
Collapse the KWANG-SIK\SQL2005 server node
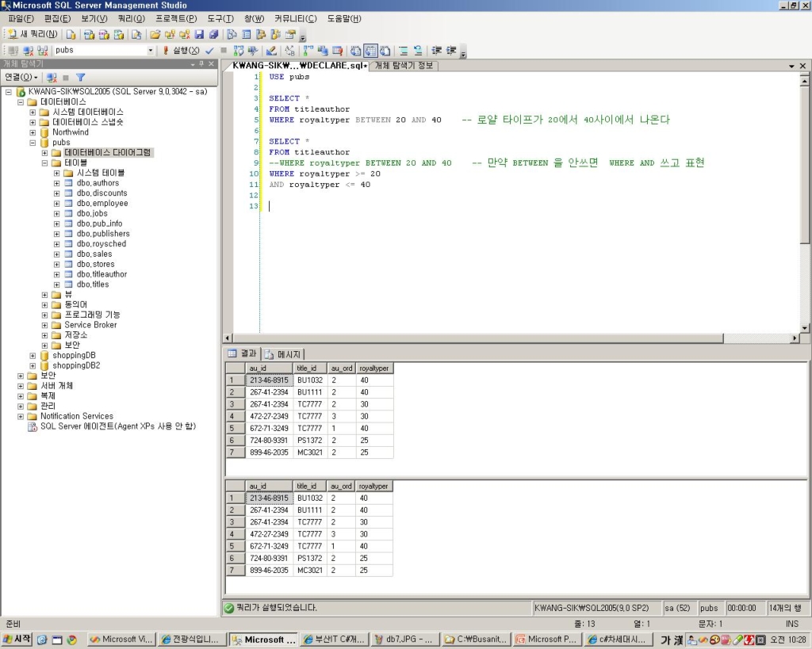tap(8, 92)
